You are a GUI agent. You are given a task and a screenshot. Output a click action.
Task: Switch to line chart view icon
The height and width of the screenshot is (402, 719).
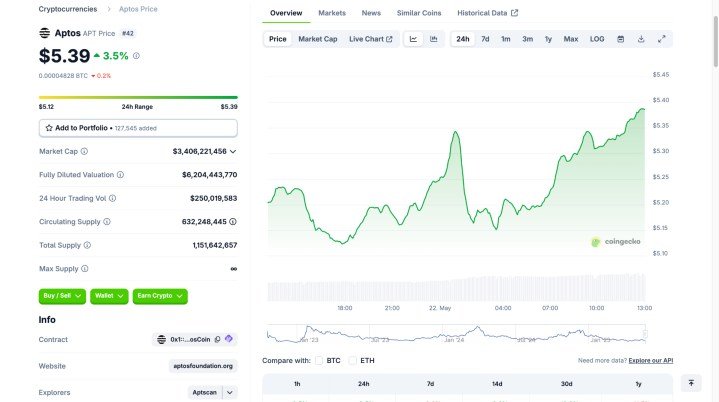click(x=413, y=39)
